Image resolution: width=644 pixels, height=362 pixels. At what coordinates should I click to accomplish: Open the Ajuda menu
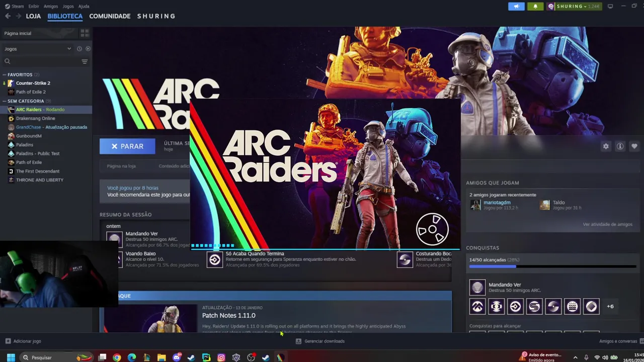[84, 6]
